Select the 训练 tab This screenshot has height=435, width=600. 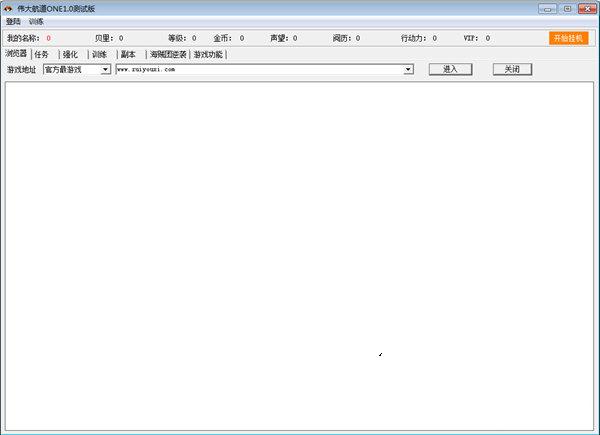tap(99, 54)
